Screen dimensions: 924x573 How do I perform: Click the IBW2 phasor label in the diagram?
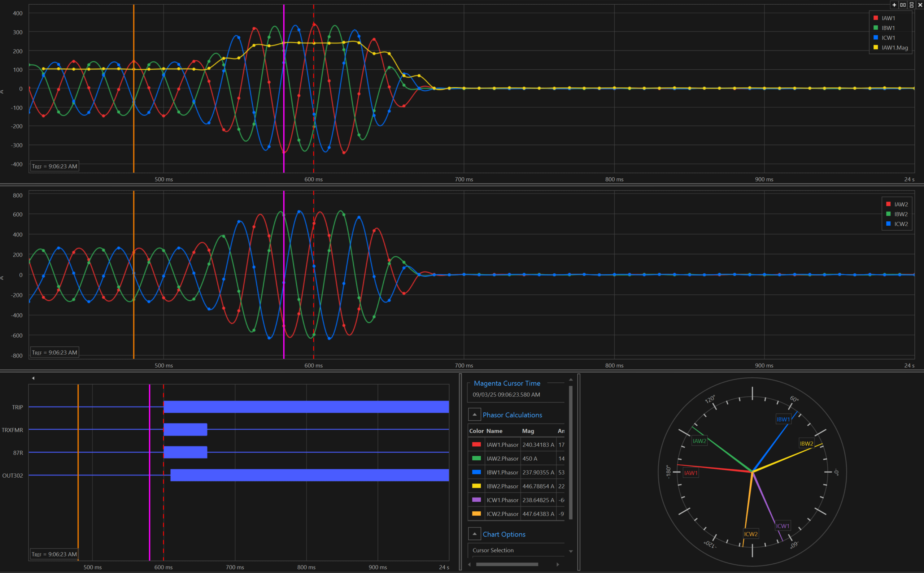[x=807, y=443]
